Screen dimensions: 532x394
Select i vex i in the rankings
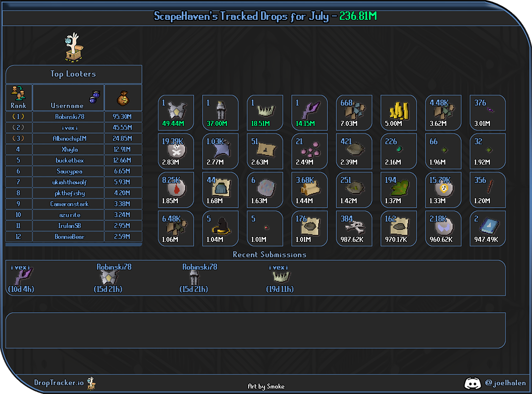(69, 127)
